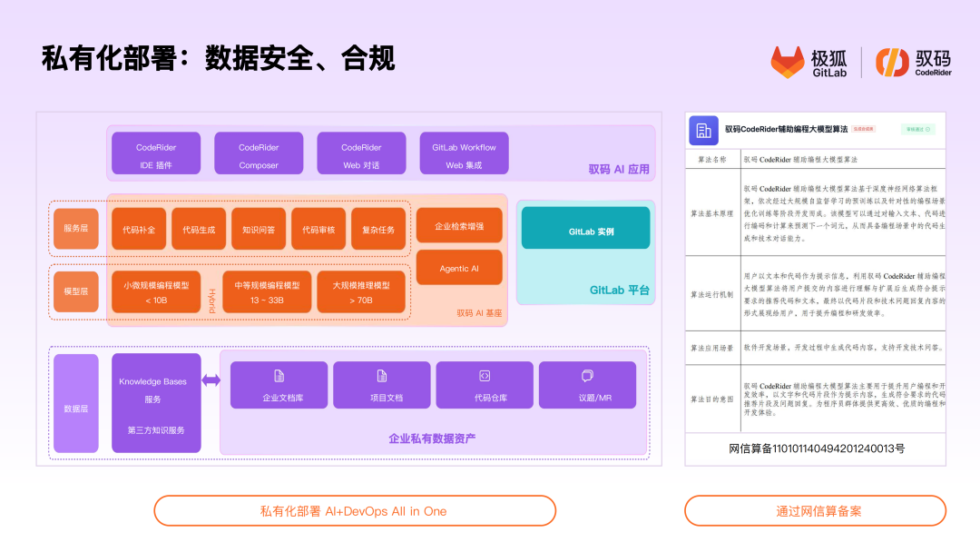Click the double-headed arrow beside Knowledge Bases

211,380
